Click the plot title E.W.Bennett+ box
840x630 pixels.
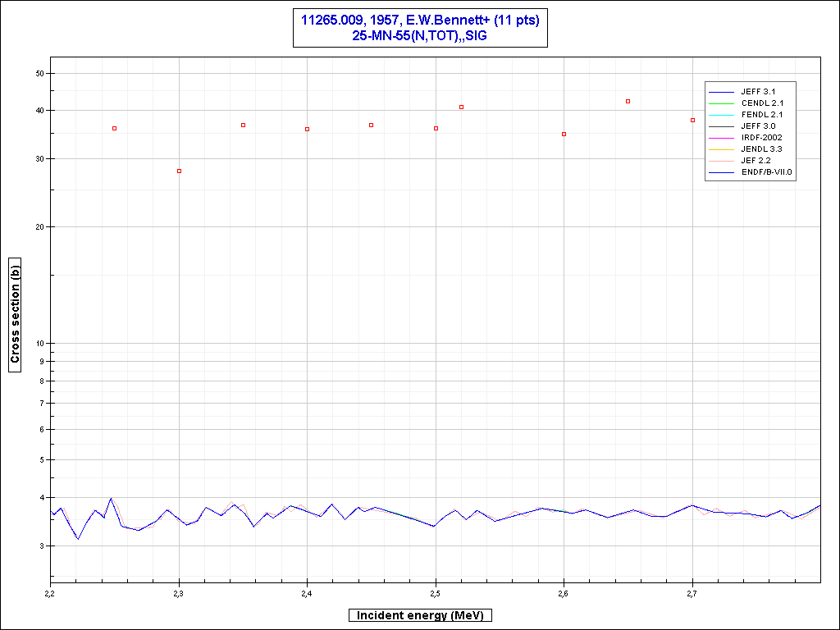coord(420,29)
